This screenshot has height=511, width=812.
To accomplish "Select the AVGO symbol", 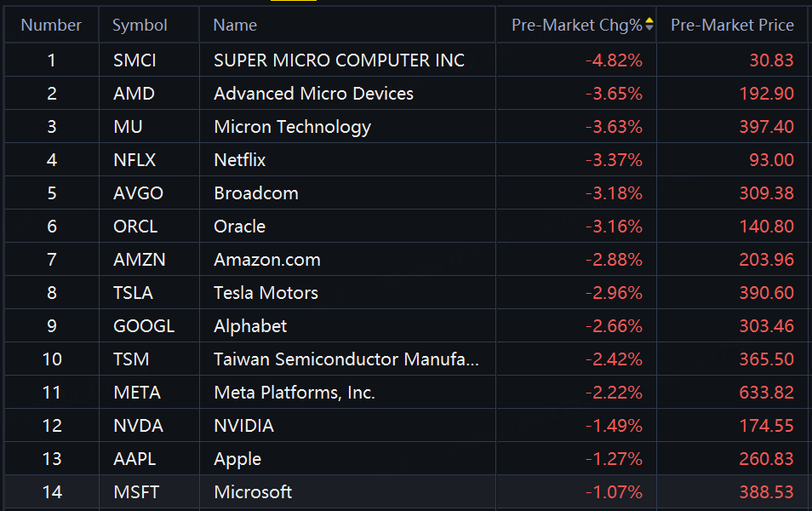I will pos(138,193).
